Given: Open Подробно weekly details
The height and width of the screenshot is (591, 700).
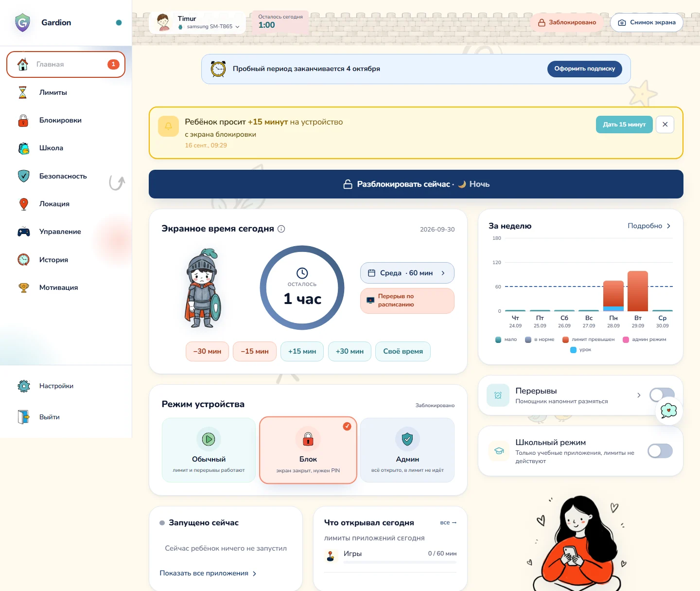Looking at the screenshot, I should [649, 226].
